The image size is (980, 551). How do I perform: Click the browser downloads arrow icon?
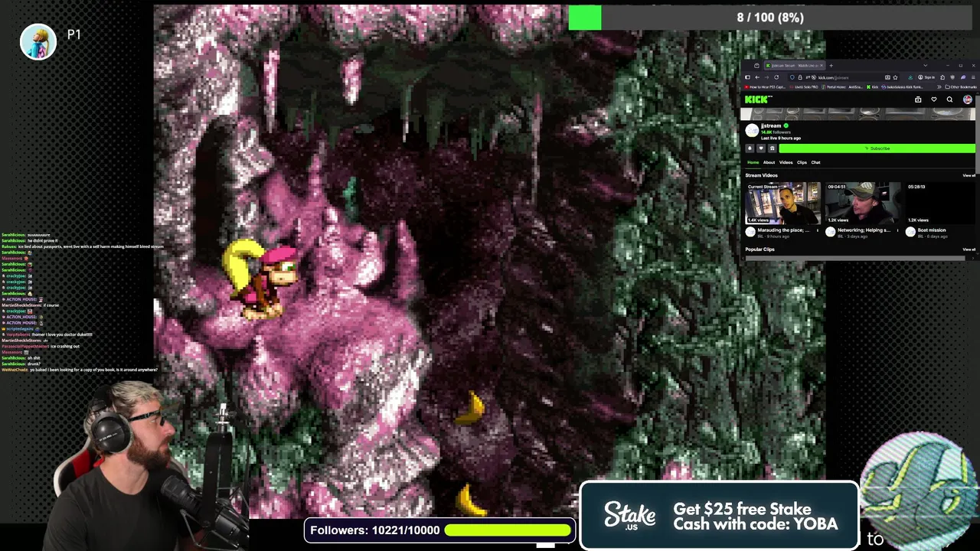pos(910,77)
